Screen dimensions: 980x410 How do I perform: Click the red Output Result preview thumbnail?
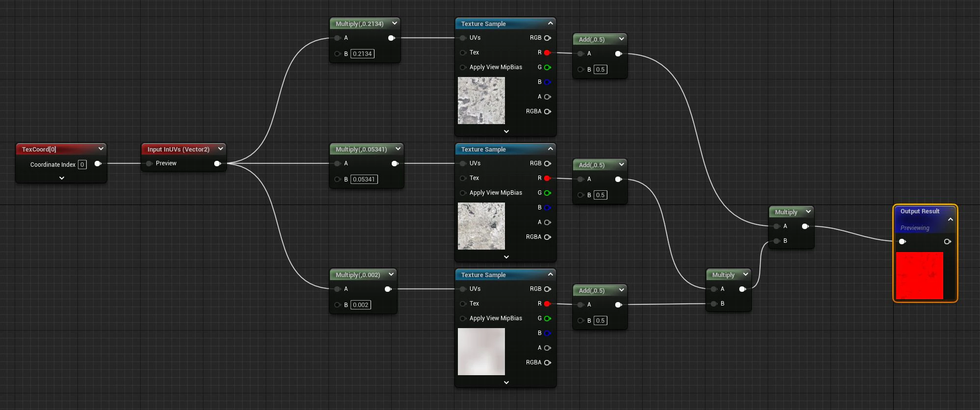point(920,276)
